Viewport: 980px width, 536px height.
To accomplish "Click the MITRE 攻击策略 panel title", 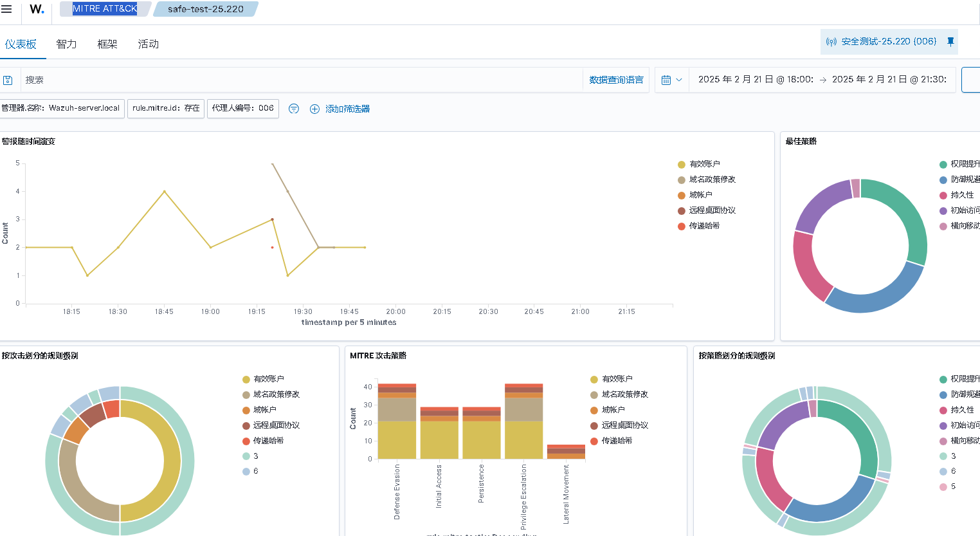I will [378, 356].
